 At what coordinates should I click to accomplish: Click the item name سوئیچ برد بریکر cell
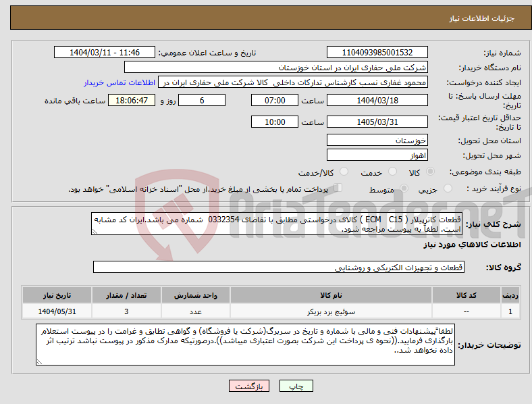coord(331,311)
